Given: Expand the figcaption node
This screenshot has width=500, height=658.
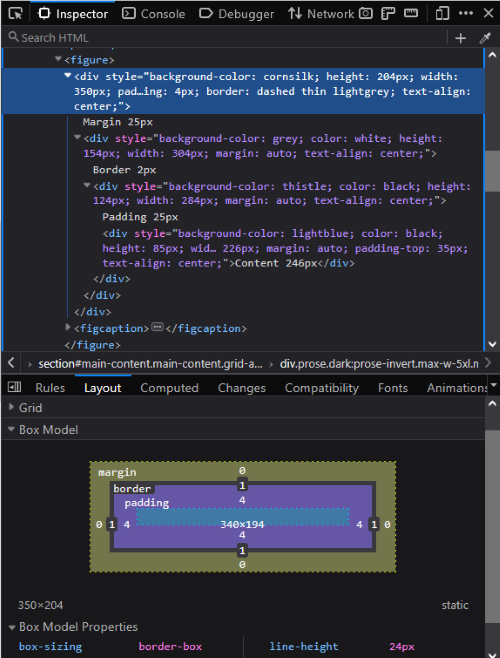Looking at the screenshot, I should click(68, 327).
